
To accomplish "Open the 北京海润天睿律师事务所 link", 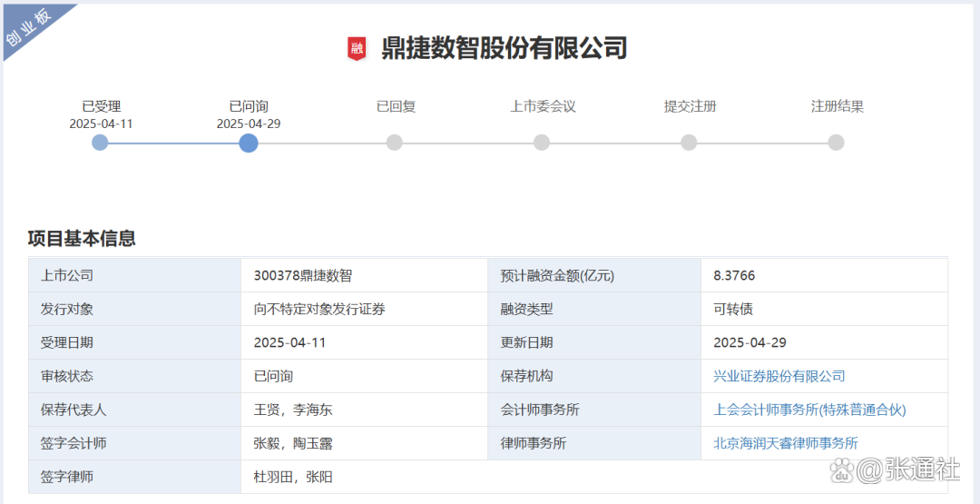I will [x=786, y=444].
